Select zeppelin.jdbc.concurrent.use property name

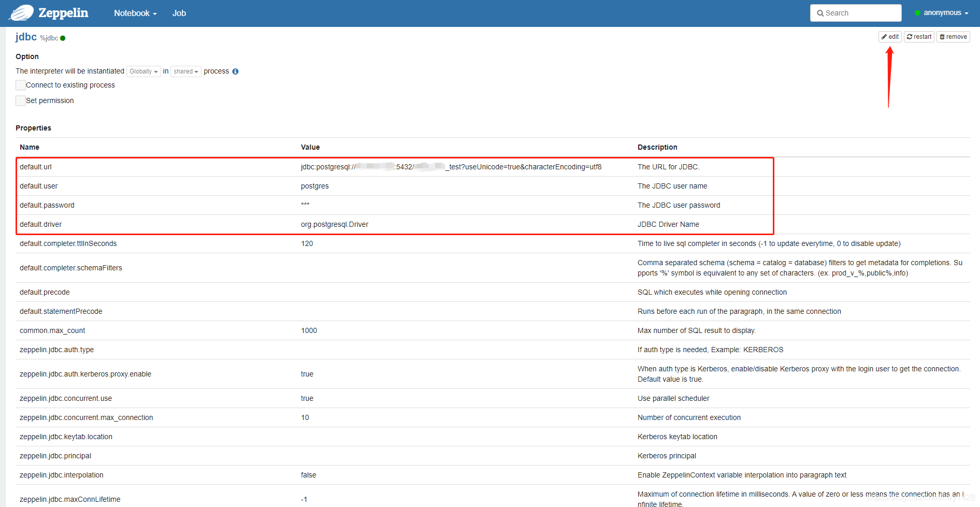pos(66,398)
